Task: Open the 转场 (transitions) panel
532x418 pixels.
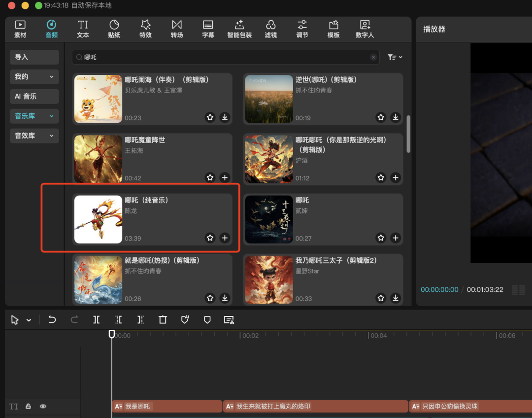Action: click(177, 29)
